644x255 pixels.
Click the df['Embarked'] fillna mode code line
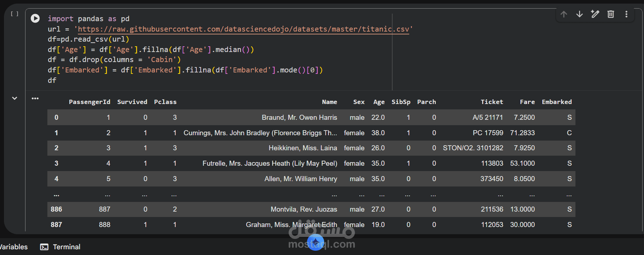point(185,70)
